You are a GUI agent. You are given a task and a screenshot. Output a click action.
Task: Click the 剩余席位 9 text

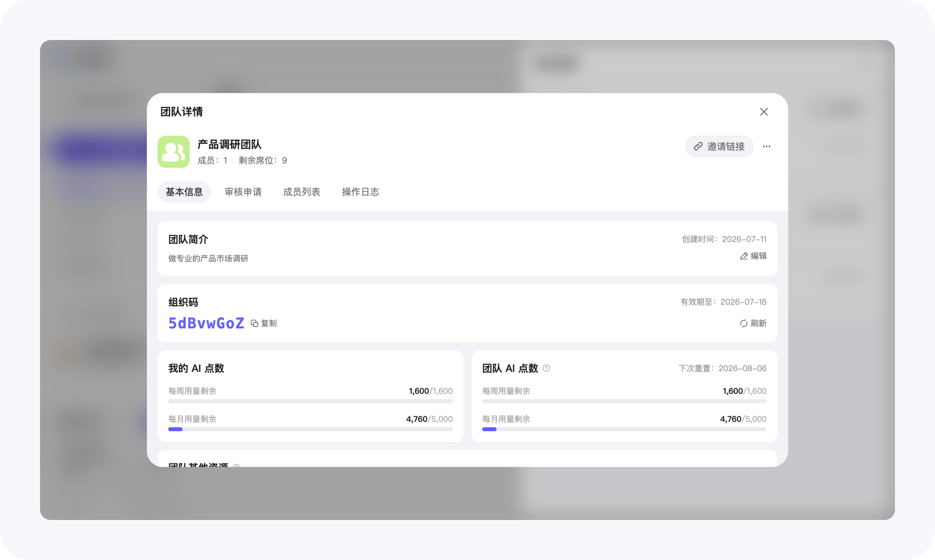(263, 160)
